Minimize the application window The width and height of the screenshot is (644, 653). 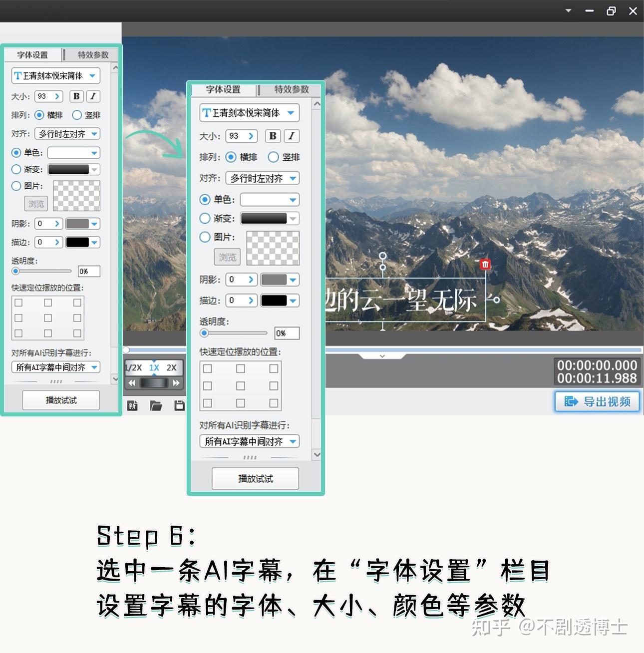coord(590,10)
